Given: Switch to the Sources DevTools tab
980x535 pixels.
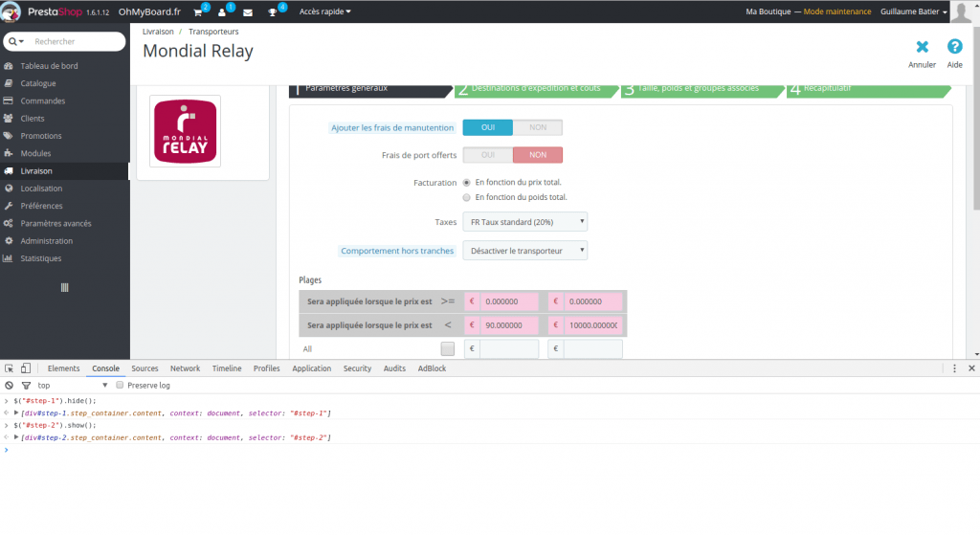Looking at the screenshot, I should click(x=145, y=368).
